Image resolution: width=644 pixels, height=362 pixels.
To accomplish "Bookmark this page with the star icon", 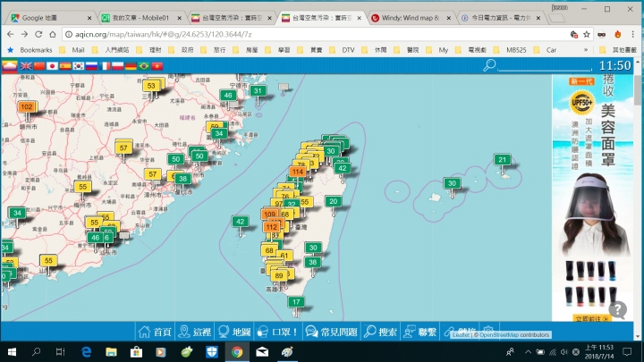I will (587, 35).
